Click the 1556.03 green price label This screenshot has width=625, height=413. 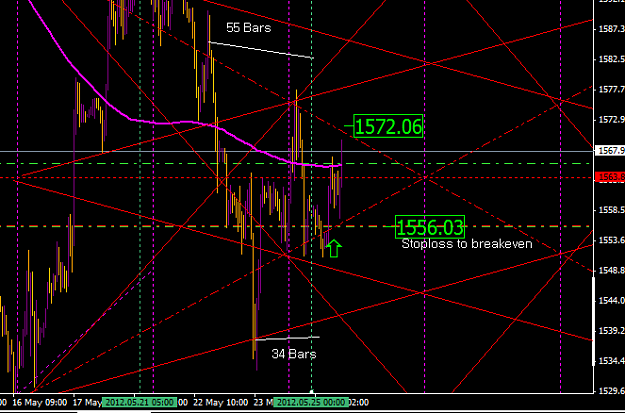tap(430, 227)
